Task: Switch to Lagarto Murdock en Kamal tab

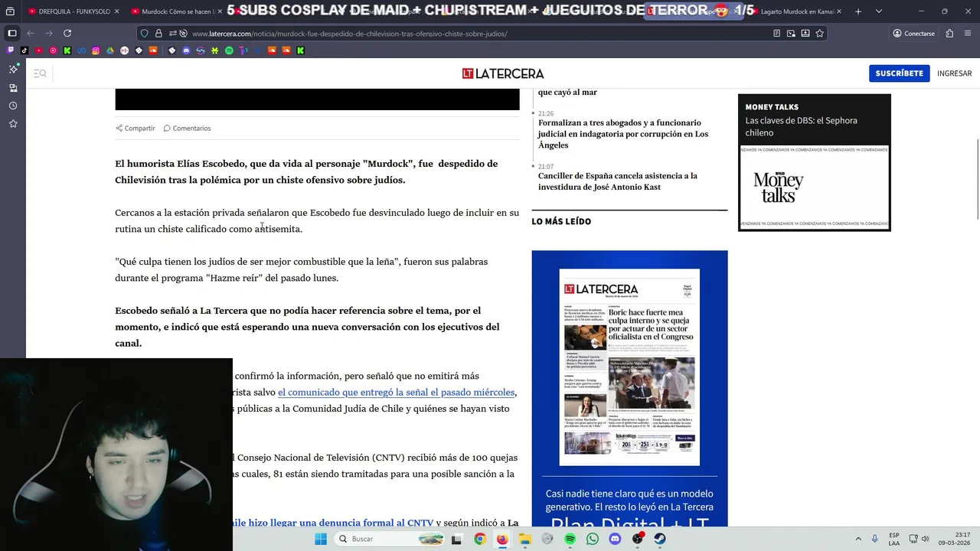Action: [796, 11]
